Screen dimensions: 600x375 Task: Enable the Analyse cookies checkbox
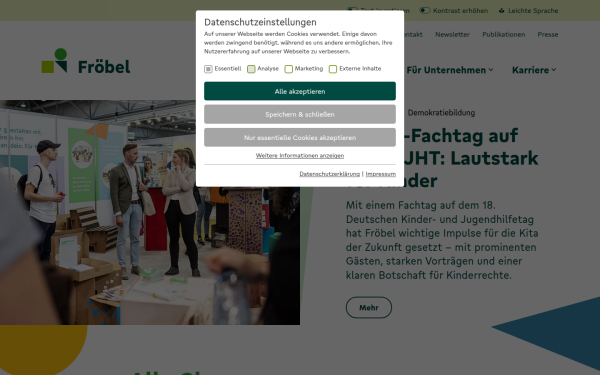point(251,69)
